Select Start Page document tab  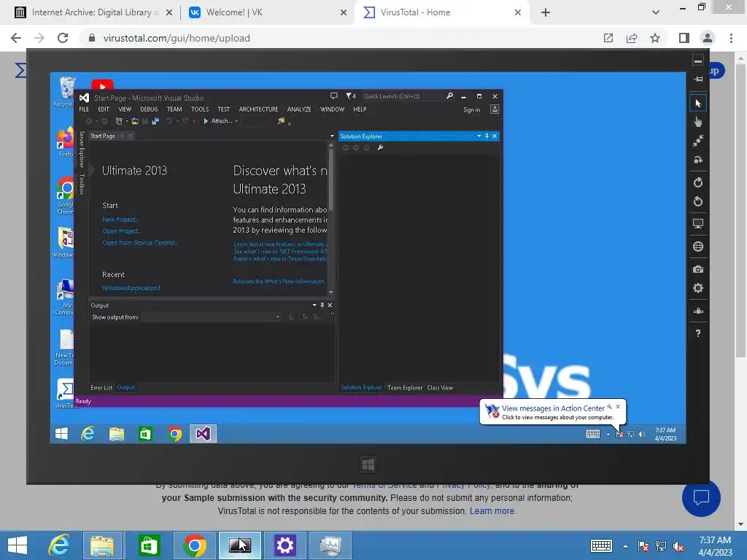pyautogui.click(x=102, y=136)
